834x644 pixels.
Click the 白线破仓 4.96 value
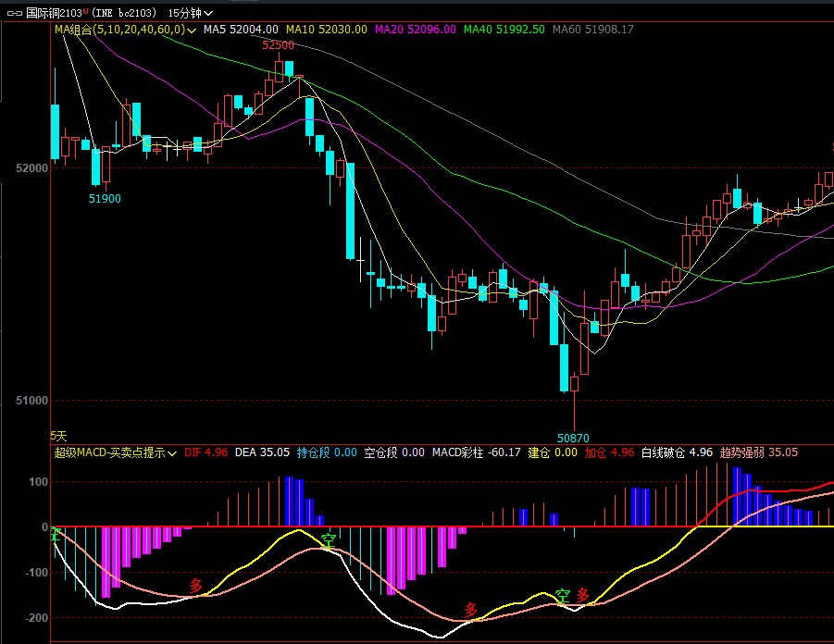tap(677, 452)
